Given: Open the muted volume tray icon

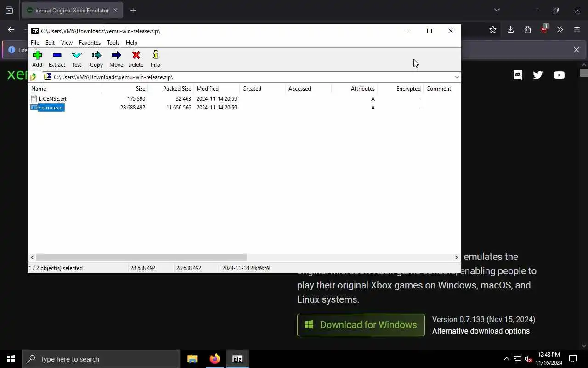Looking at the screenshot, I should (x=528, y=359).
